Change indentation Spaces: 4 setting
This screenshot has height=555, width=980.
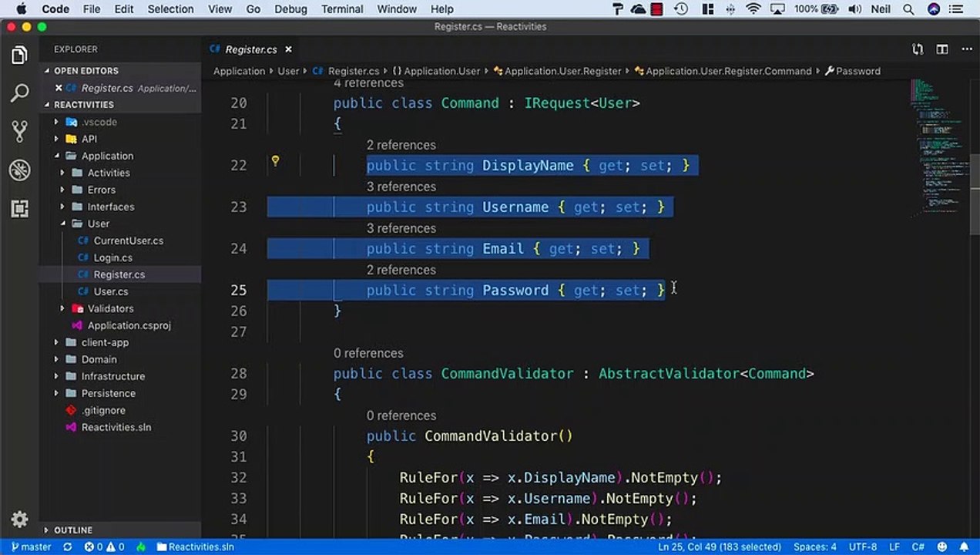pyautogui.click(x=814, y=547)
